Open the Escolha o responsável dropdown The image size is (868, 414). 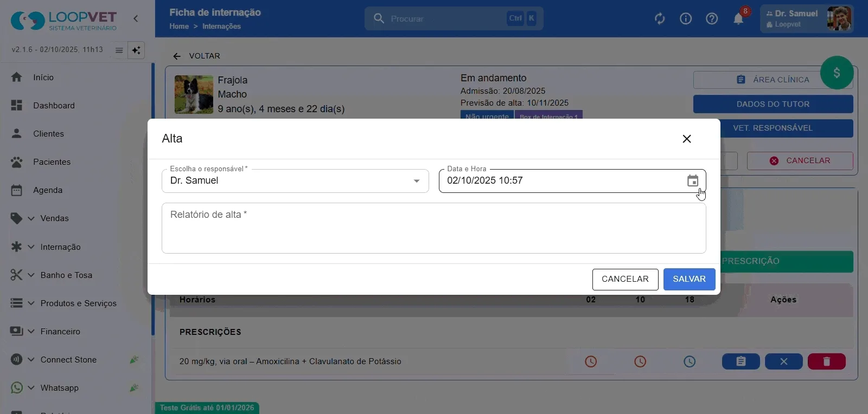tap(295, 181)
